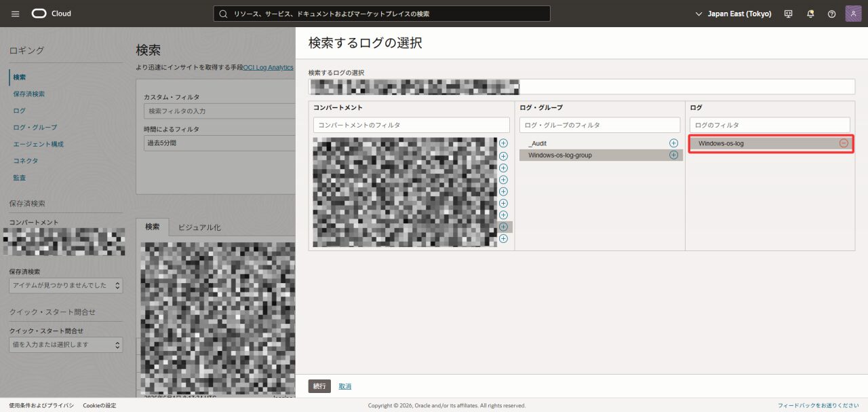The width and height of the screenshot is (868, 412).
Task: Select the Windows-os-log log row
Action: click(x=770, y=143)
